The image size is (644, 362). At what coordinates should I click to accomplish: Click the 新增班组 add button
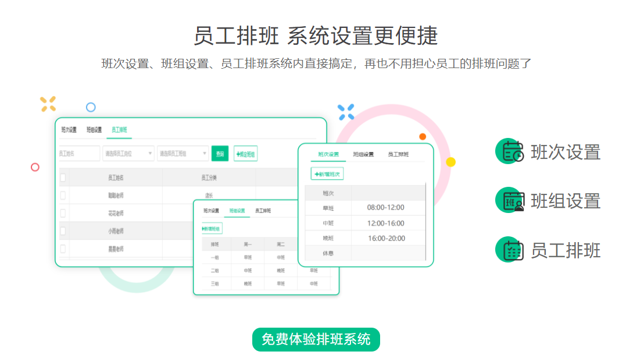point(212,228)
